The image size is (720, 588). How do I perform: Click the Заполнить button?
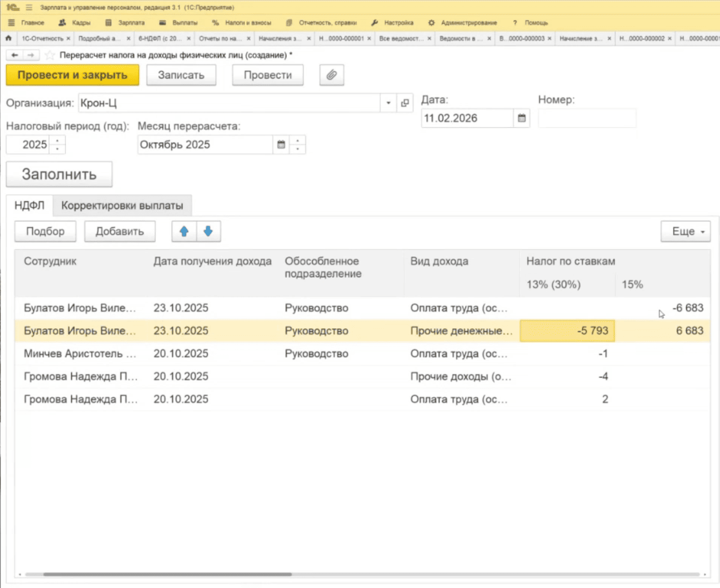[x=59, y=174]
